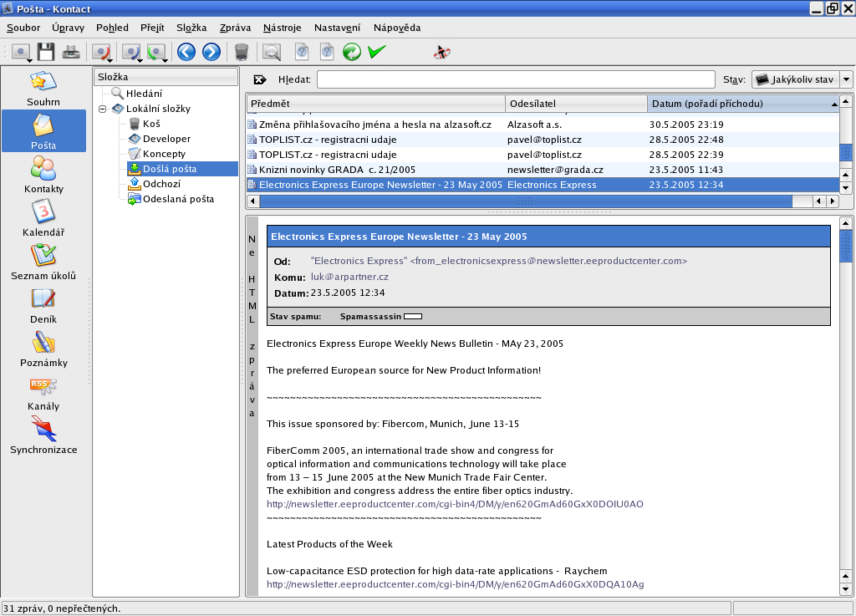Image resolution: width=856 pixels, height=616 pixels.
Task: Open the newsletter link ending in DQA10Ag
Action: click(456, 584)
